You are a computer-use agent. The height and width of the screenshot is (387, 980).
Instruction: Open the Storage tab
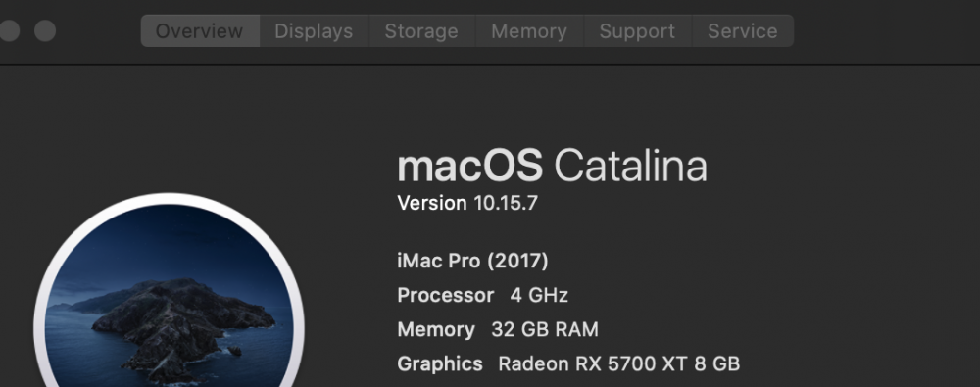[x=421, y=30]
